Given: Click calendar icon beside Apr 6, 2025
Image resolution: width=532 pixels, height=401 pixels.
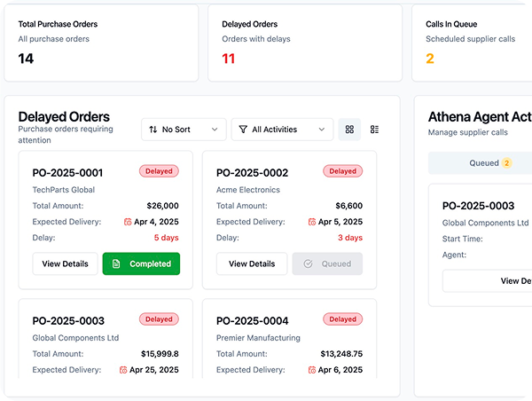Looking at the screenshot, I should coord(312,370).
